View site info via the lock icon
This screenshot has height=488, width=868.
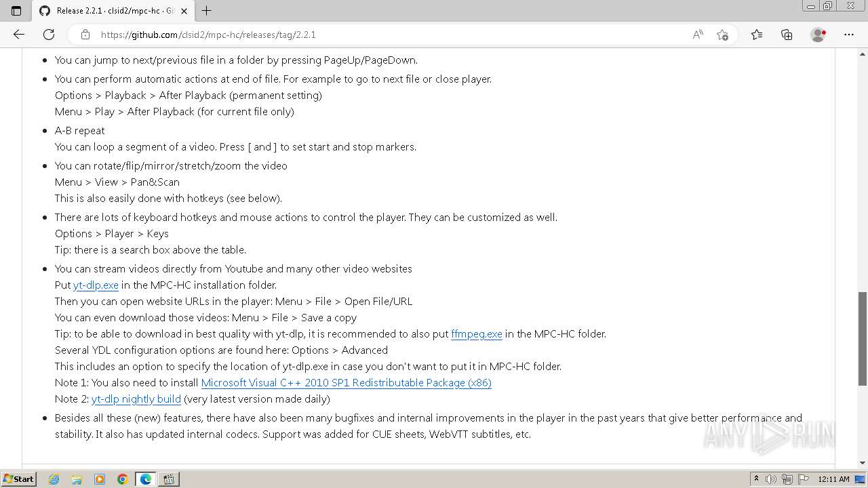click(x=85, y=35)
